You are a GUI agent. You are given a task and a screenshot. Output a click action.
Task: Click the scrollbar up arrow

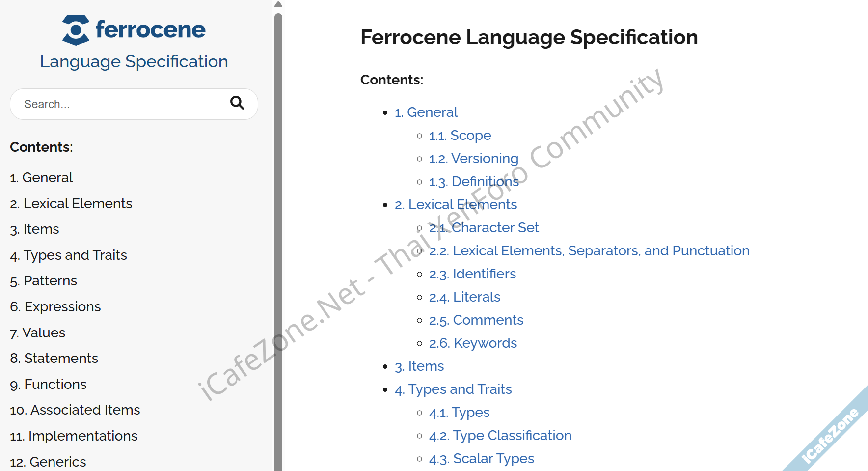[278, 4]
